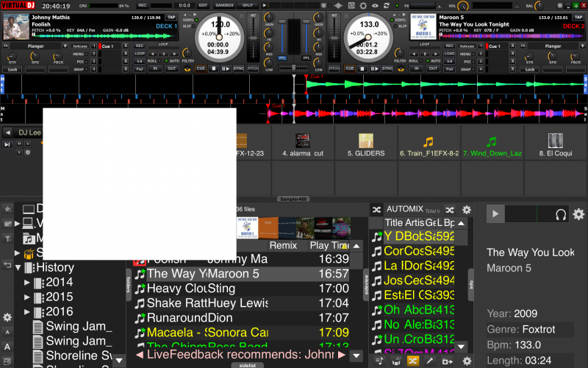This screenshot has height=368, width=588.
Task: Adjust Deck 1 pitch slider
Action: (253, 39)
